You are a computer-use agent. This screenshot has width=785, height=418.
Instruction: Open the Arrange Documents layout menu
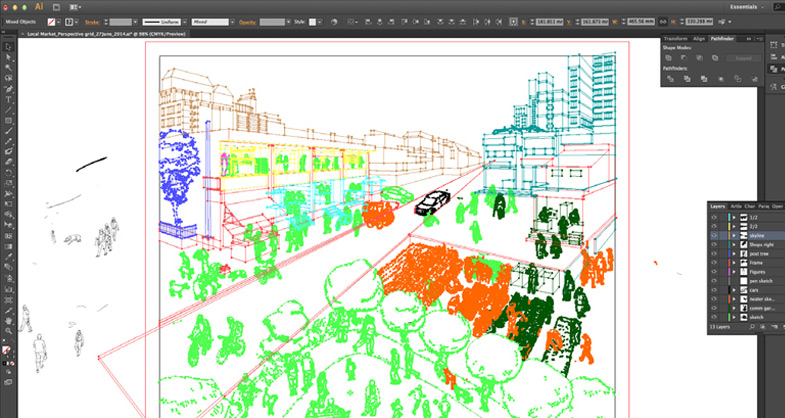click(76, 7)
